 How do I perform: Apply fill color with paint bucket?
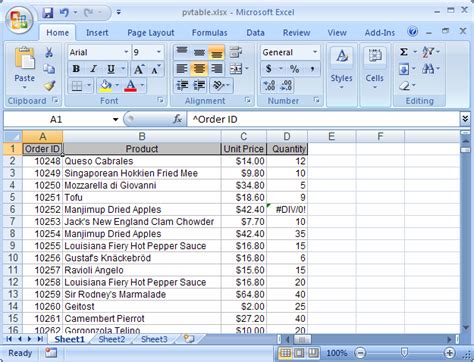105,86
